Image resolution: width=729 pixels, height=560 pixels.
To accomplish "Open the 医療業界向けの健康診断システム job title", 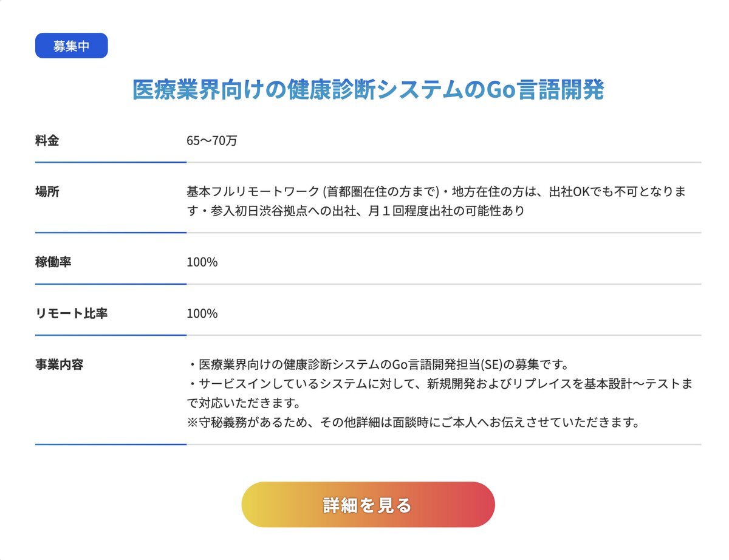I will [x=368, y=90].
